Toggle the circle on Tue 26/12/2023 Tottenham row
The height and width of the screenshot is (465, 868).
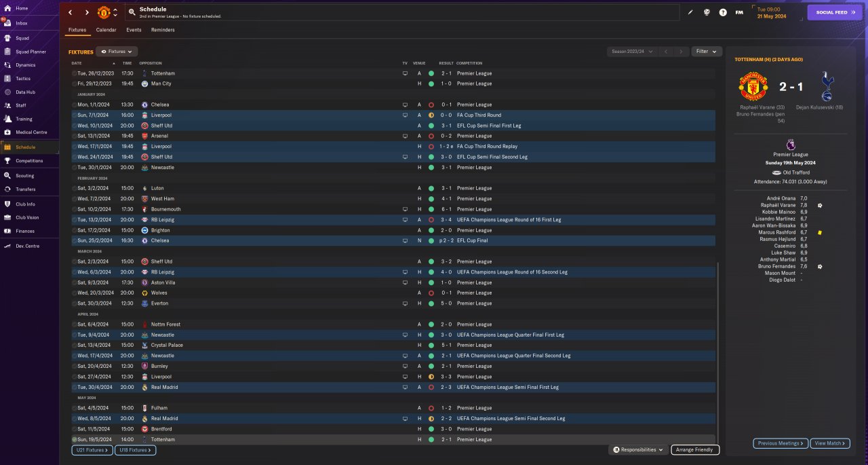pyautogui.click(x=74, y=73)
